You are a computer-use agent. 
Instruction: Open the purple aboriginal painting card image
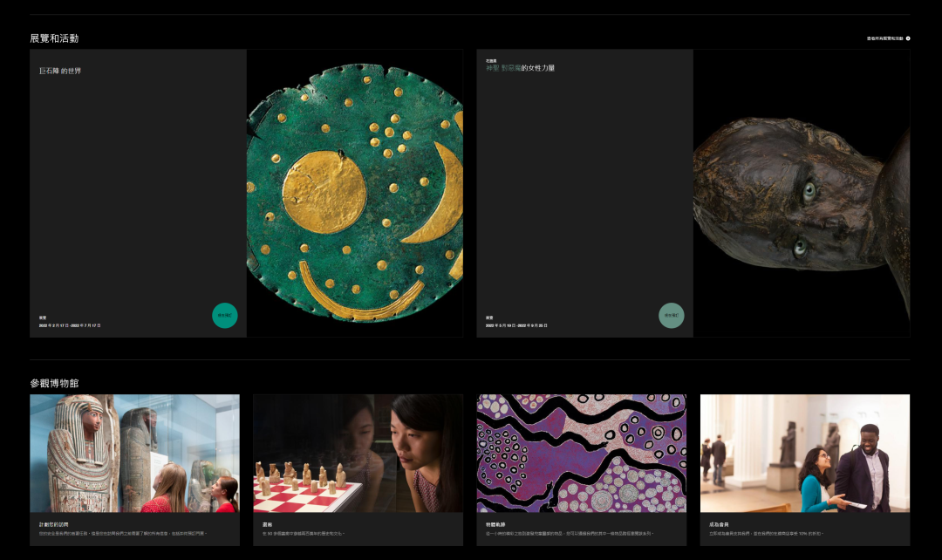pyautogui.click(x=582, y=453)
